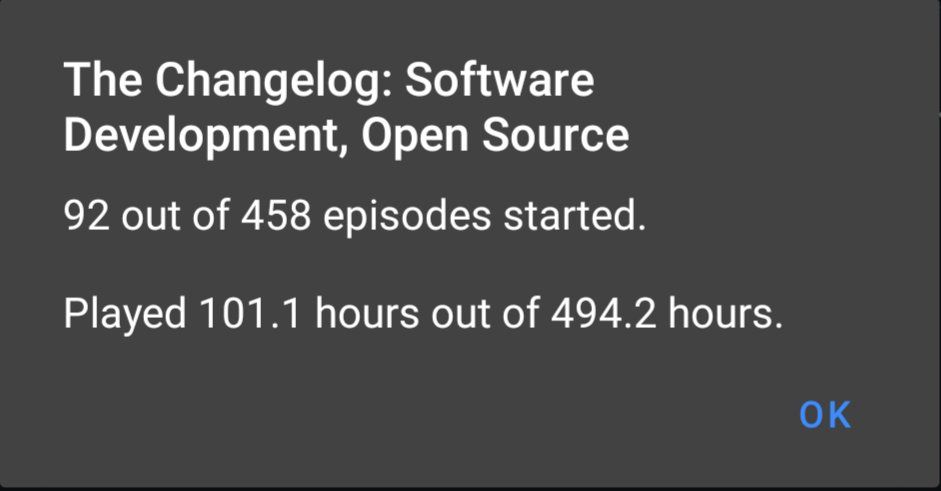Click the dialog title 'The Changelog: Software'
Screen dimensions: 941x491
coord(329,82)
